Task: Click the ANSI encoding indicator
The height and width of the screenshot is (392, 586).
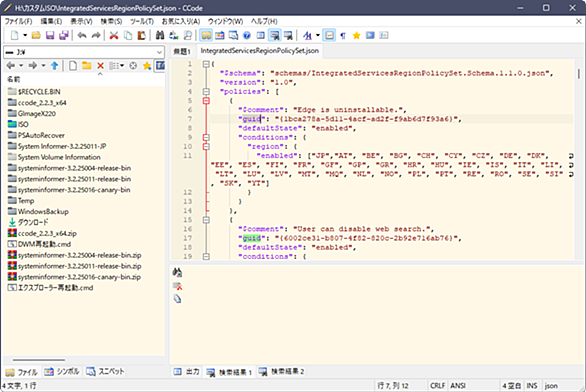Action: pos(458,386)
